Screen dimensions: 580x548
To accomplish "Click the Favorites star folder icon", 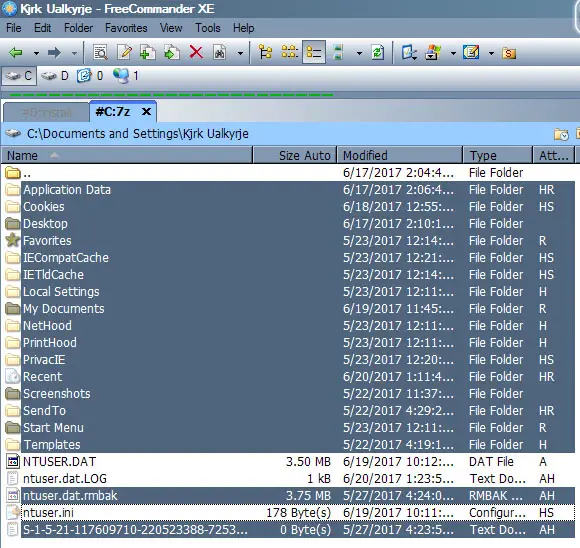I will pos(13,241).
